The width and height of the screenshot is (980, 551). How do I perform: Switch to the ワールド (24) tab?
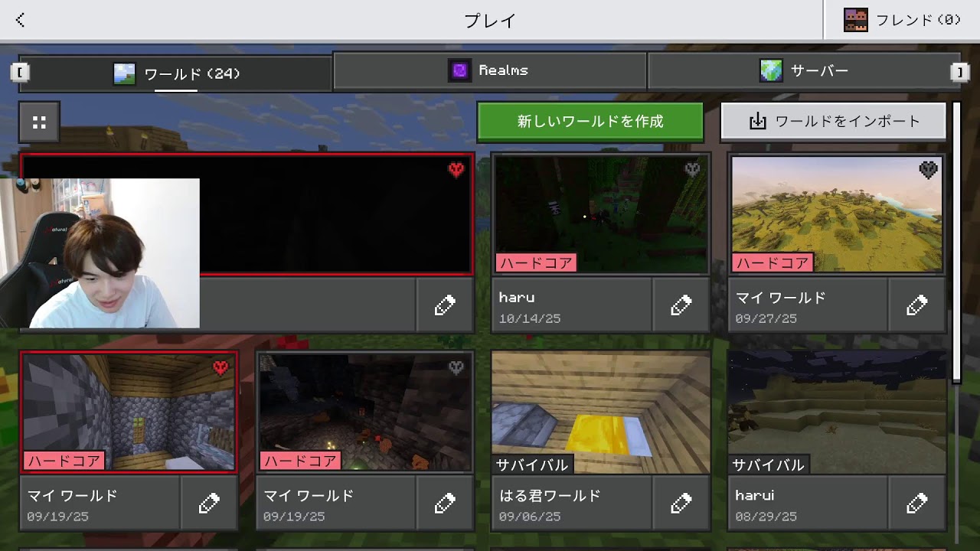coord(175,74)
